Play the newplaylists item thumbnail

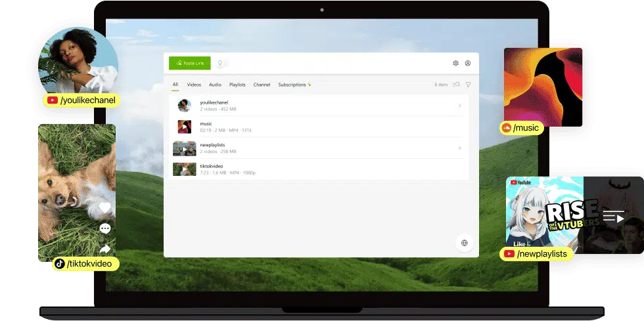click(x=185, y=148)
